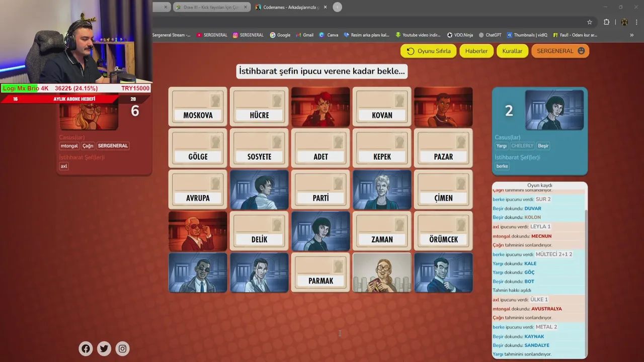Tap the PAZAR card
The image size is (644, 362).
tap(443, 148)
